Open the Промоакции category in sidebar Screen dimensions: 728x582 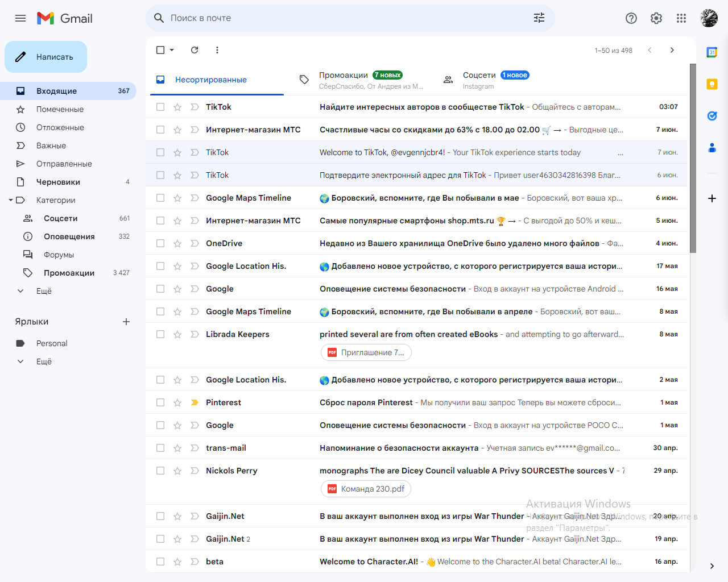pos(68,273)
